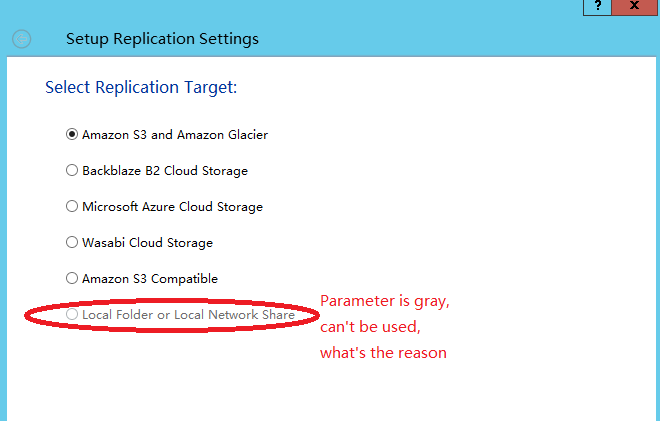Select Microsoft Azure Cloud Storage radio button
The width and height of the screenshot is (660, 421).
tap(72, 206)
